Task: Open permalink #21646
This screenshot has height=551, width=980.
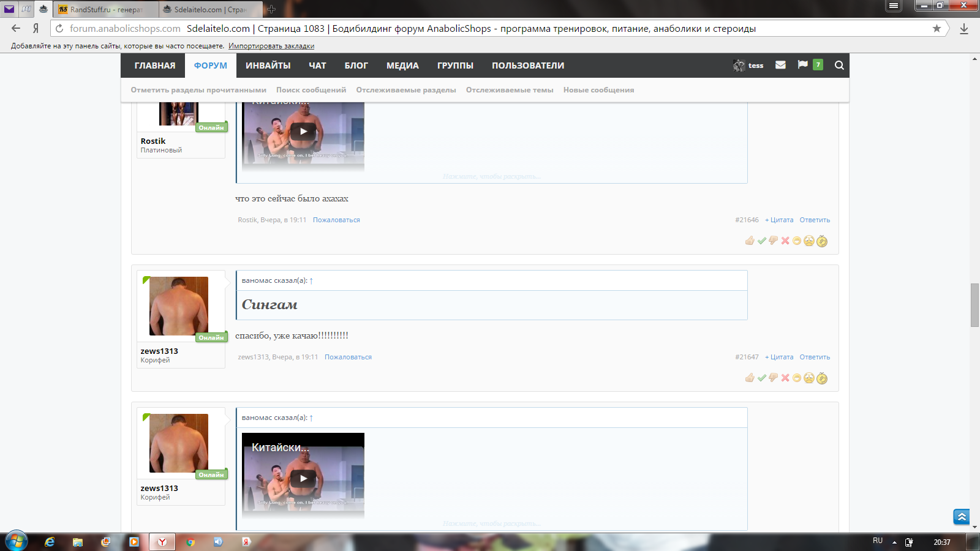Action: coord(747,220)
